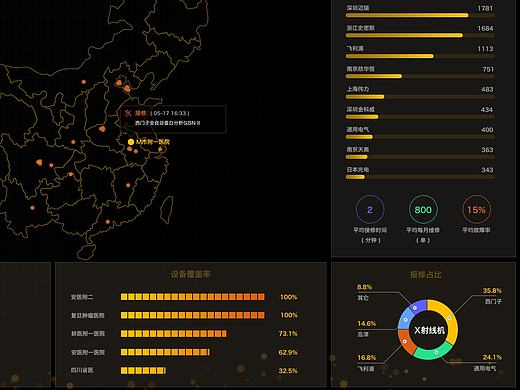Image resolution: width=520 pixels, height=390 pixels.
Task: Click the progress bar valued 434
Action: click(x=420, y=117)
